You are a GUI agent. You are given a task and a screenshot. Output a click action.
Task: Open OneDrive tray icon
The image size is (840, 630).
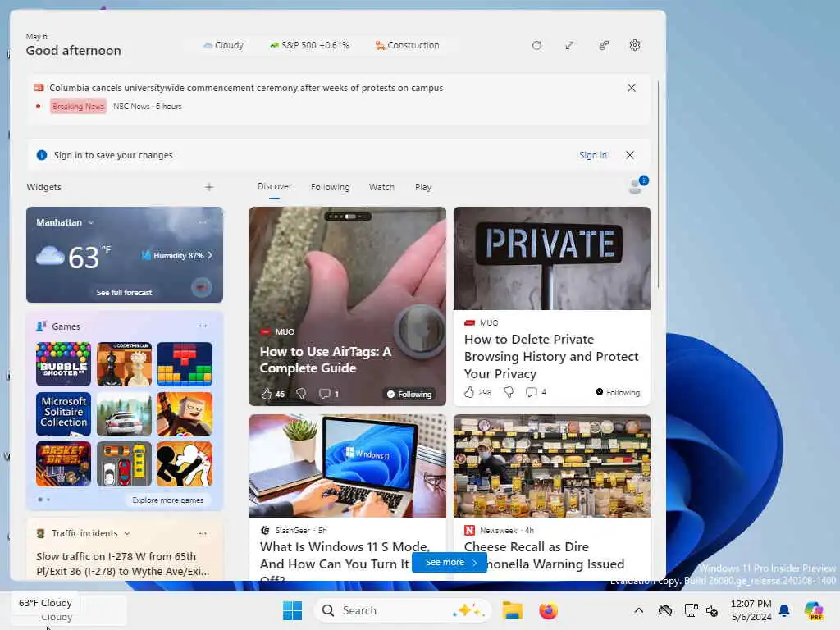(x=664, y=610)
